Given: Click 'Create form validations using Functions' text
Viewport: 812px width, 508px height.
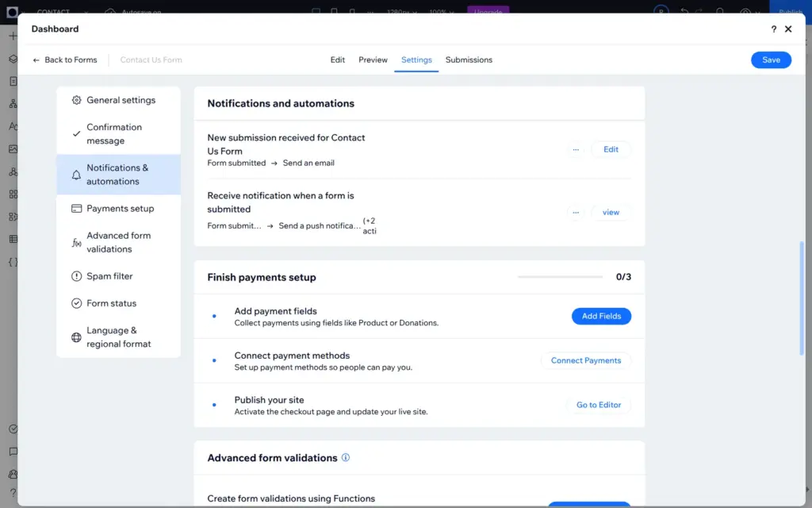Looking at the screenshot, I should 290,498.
